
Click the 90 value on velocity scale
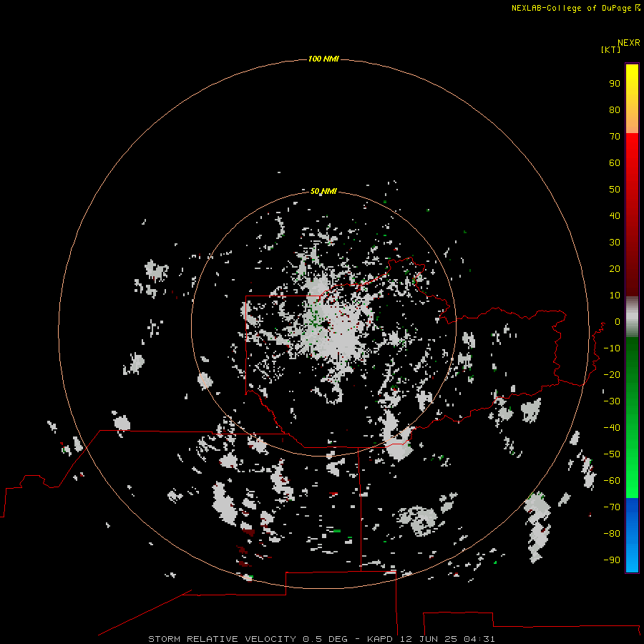coord(615,84)
